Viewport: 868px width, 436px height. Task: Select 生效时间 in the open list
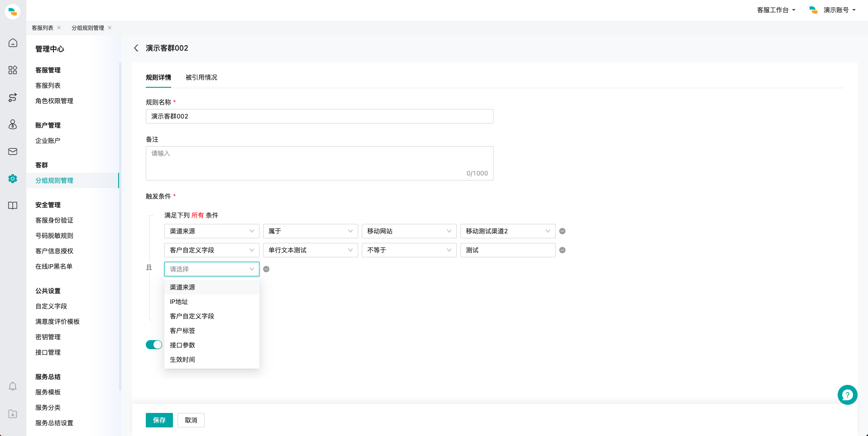pyautogui.click(x=211, y=360)
